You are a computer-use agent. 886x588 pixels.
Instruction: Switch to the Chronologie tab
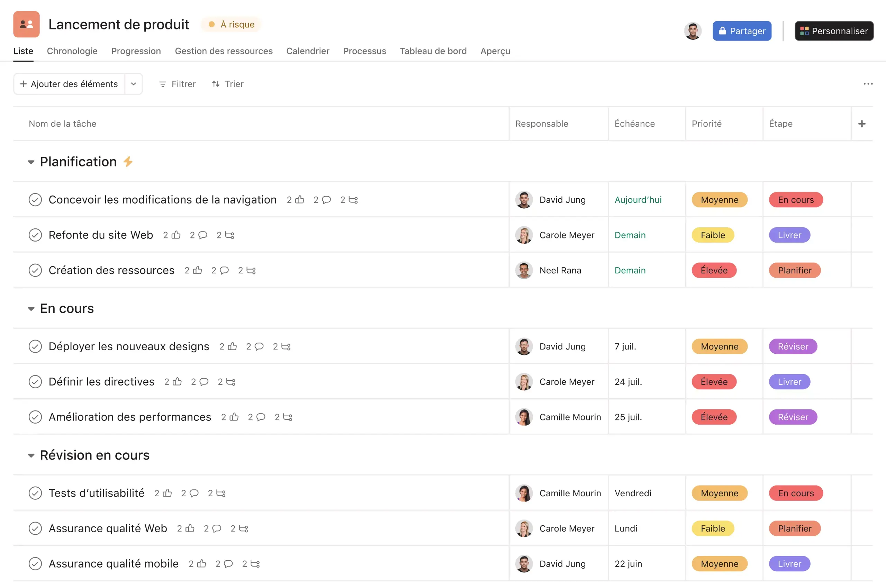[x=72, y=51]
